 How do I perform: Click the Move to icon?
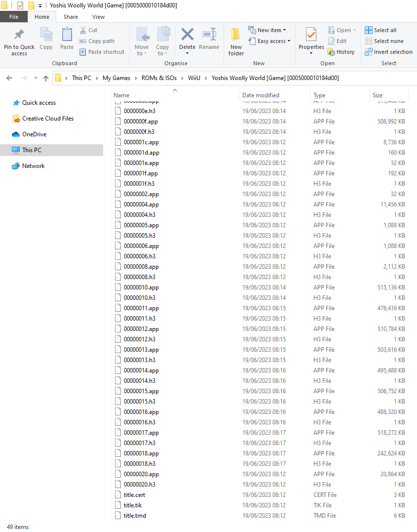[142, 34]
